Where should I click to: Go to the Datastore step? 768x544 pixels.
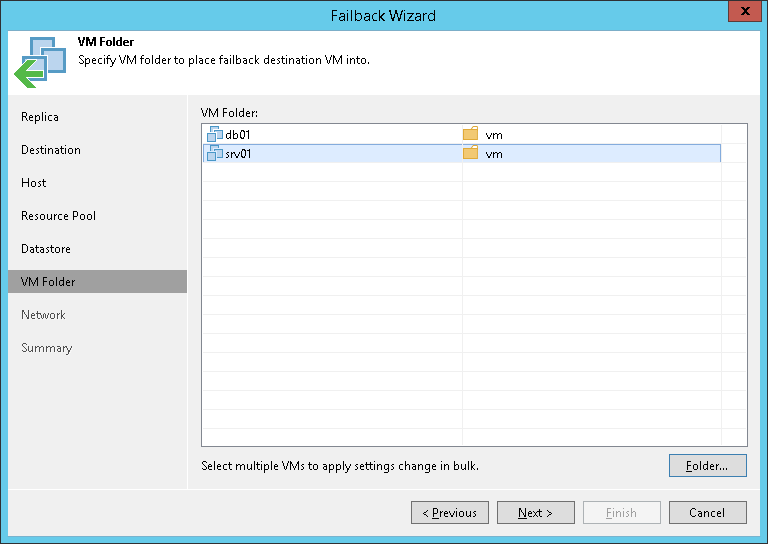click(x=46, y=249)
